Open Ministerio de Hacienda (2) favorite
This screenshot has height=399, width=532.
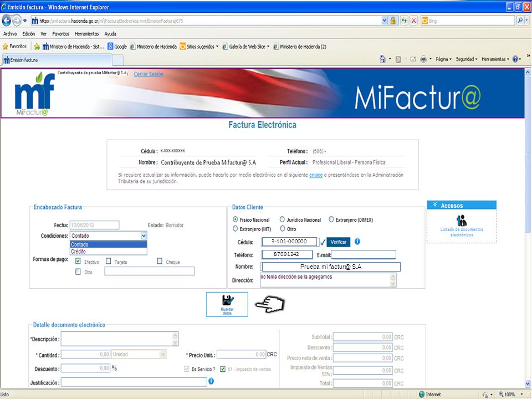pyautogui.click(x=300, y=47)
